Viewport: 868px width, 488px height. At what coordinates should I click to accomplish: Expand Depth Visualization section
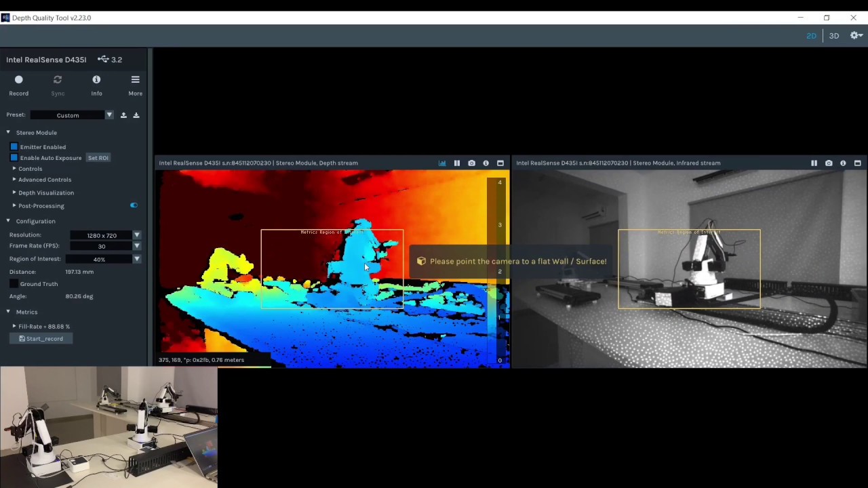[x=14, y=192]
